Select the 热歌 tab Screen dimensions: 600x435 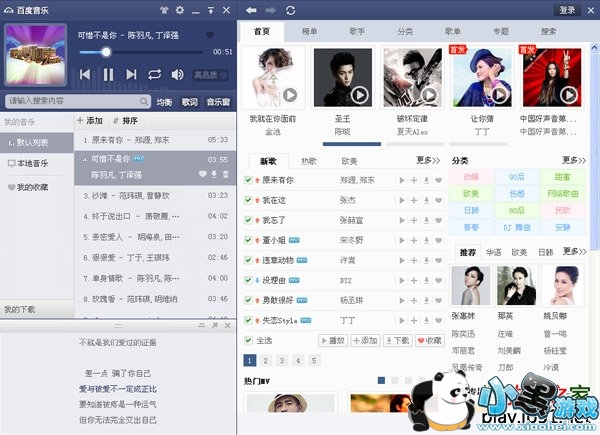point(309,161)
